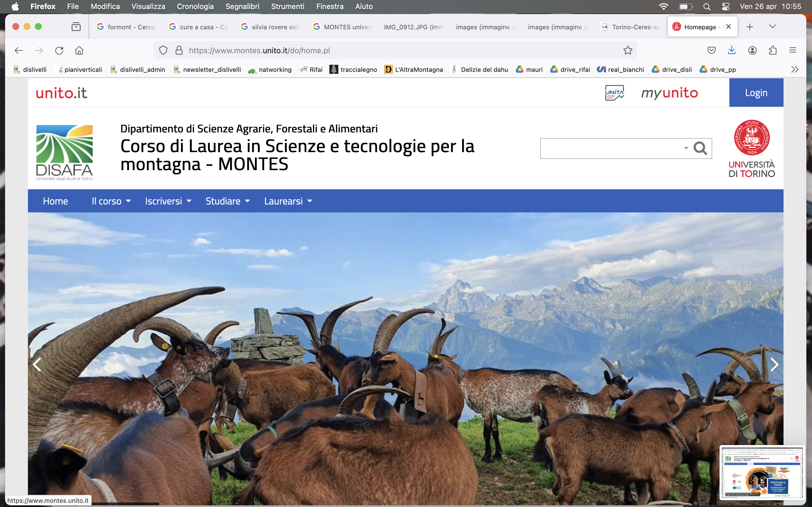The width and height of the screenshot is (812, 507).
Task: Click the Save to Pocket icon
Action: click(x=711, y=50)
